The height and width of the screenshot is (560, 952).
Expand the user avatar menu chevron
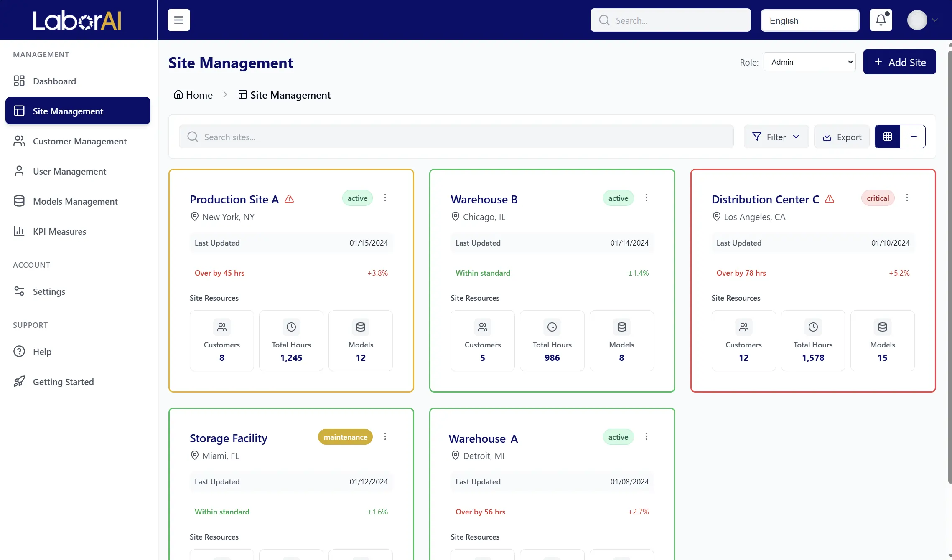tap(935, 20)
